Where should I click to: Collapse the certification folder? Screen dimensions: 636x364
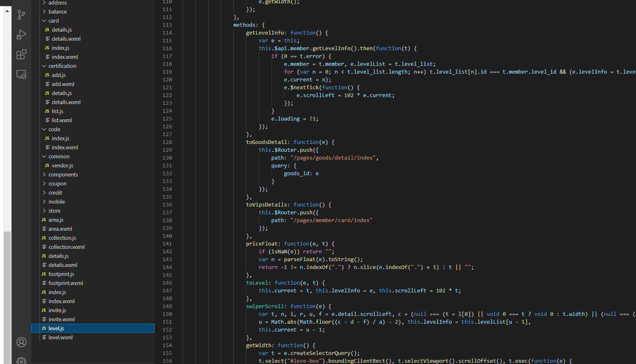93,66
